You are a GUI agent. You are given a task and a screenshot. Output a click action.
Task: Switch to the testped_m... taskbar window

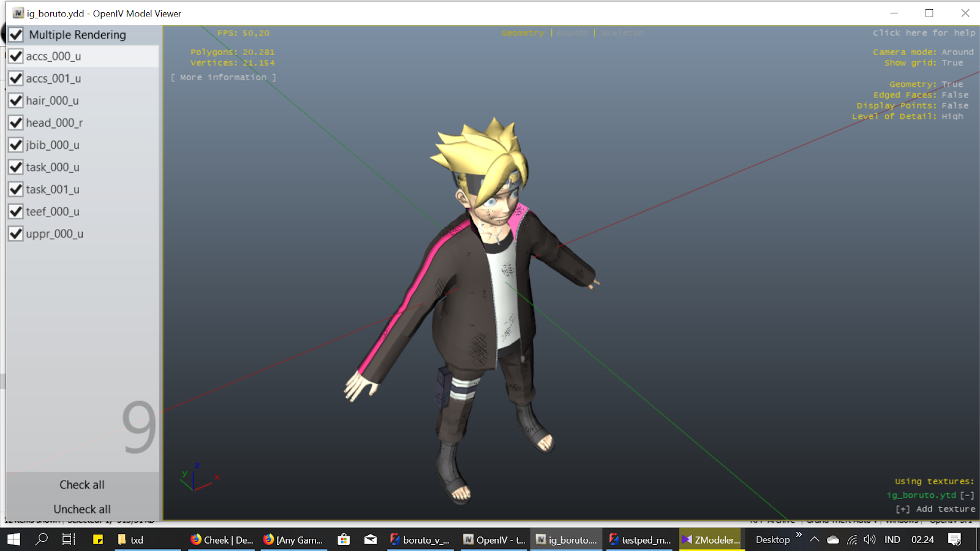coord(640,539)
